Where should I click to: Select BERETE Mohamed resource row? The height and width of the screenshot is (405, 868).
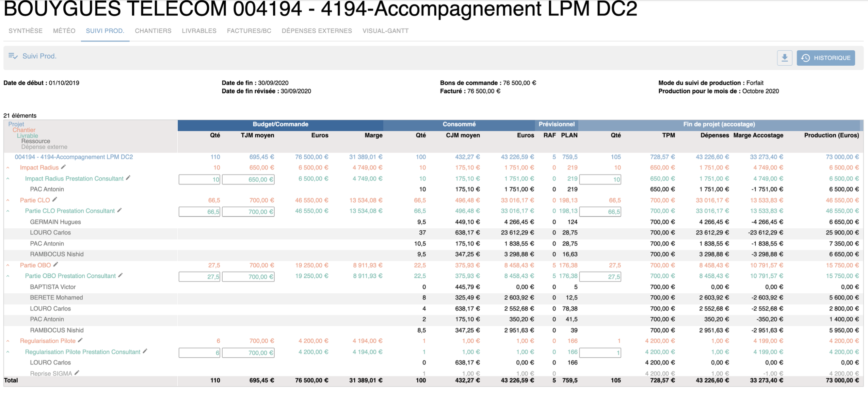pos(434,298)
